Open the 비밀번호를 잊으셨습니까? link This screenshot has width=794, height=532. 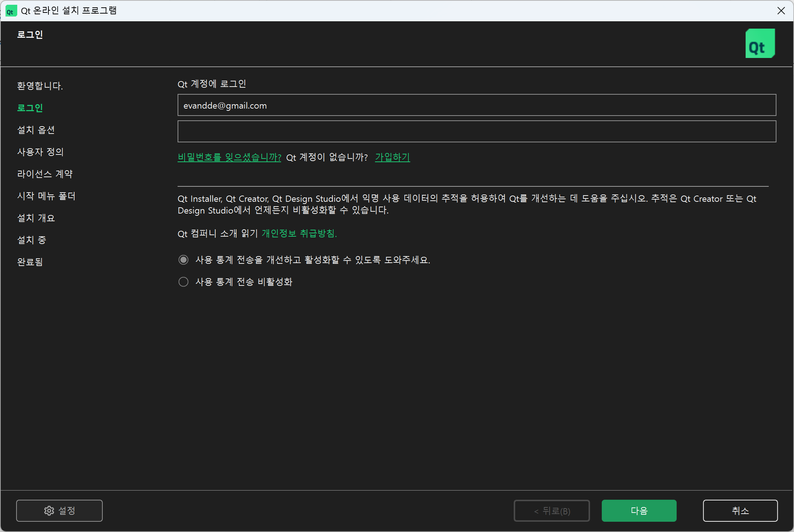[x=229, y=157]
